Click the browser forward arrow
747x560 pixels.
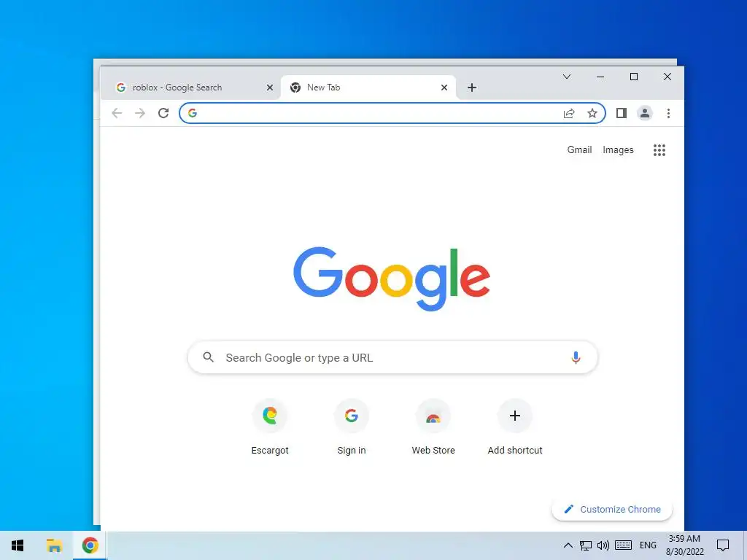[139, 113]
